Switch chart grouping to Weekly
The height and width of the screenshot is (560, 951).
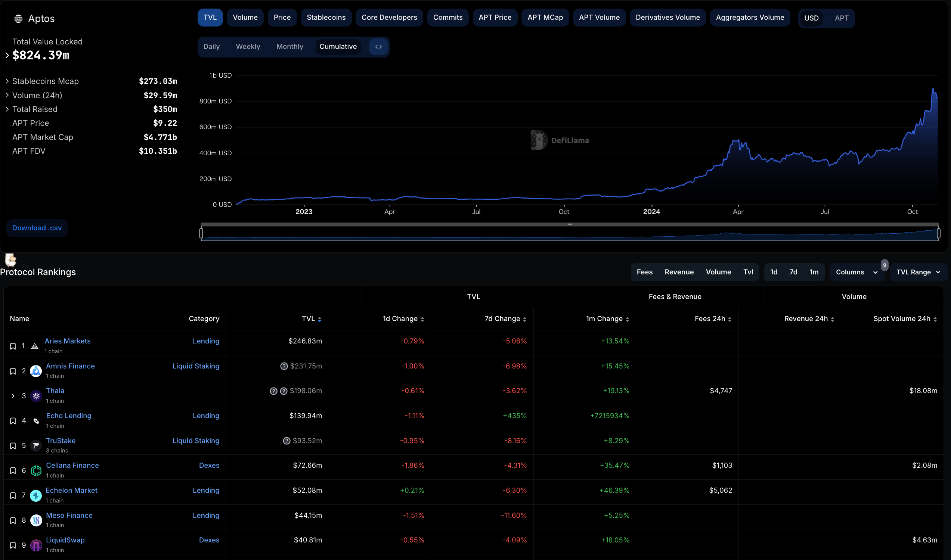coord(248,47)
